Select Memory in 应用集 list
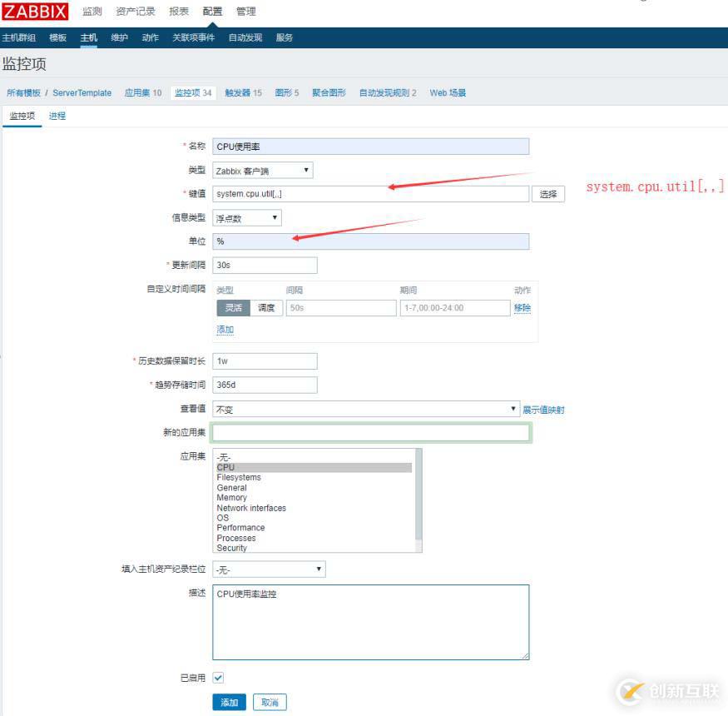This screenshot has height=716, width=728. pos(314,498)
